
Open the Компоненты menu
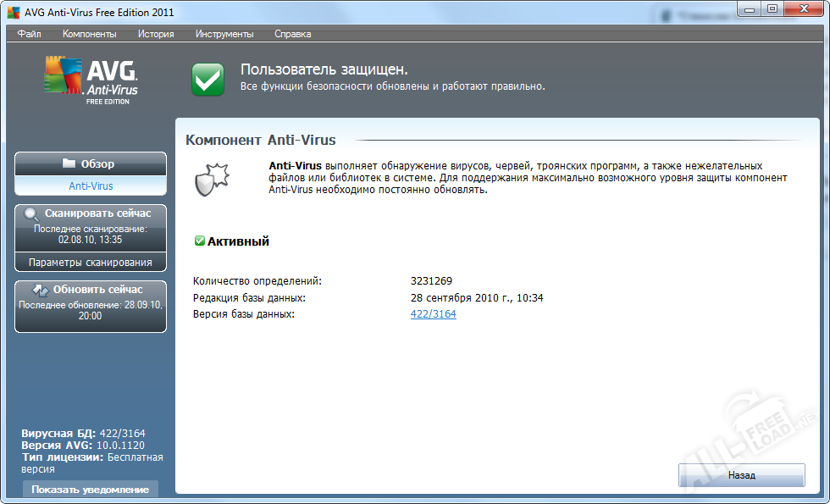point(90,34)
